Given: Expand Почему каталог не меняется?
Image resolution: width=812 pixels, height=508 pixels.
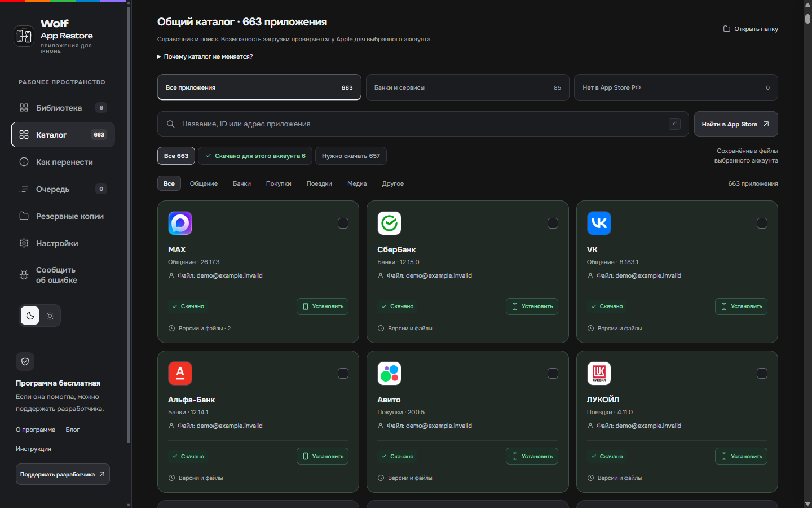Looking at the screenshot, I should (205, 56).
